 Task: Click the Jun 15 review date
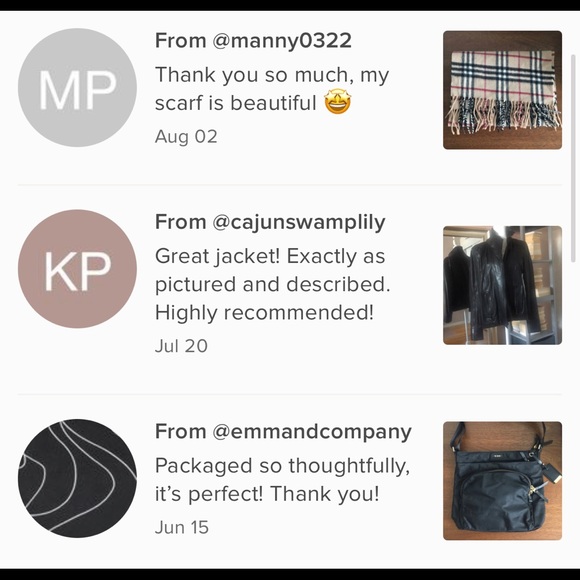[182, 527]
